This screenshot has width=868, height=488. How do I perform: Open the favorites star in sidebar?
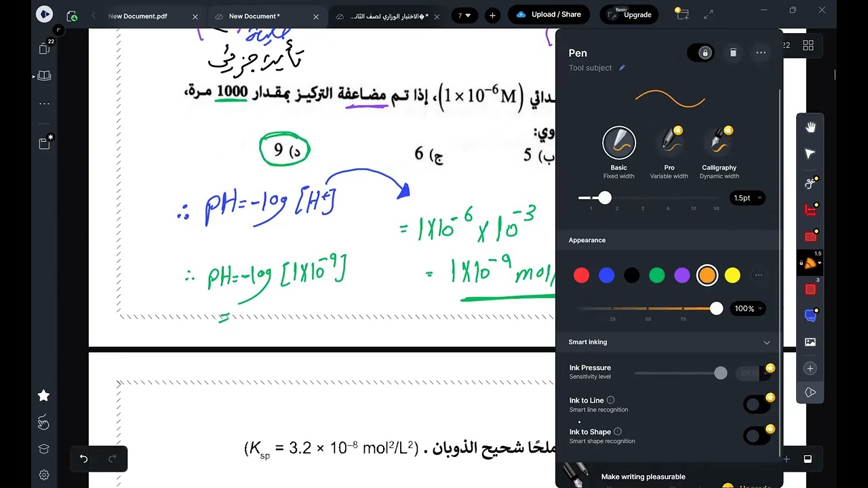pos(44,395)
